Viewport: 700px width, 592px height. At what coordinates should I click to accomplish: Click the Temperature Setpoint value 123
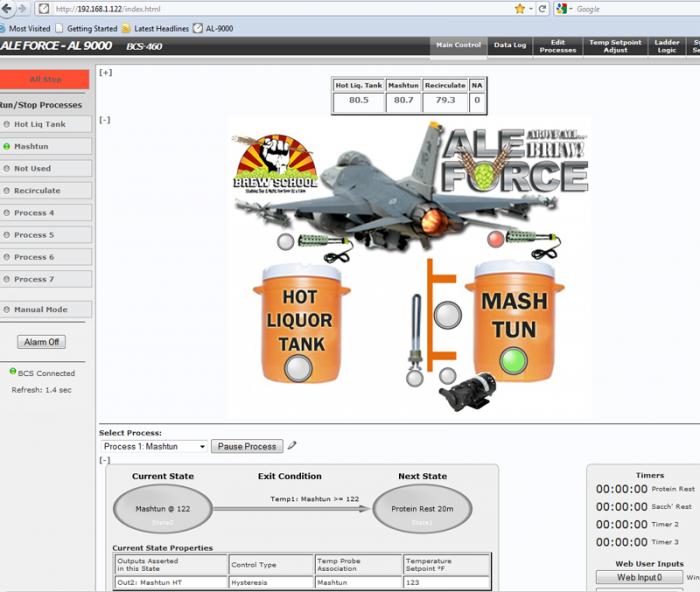[446, 582]
